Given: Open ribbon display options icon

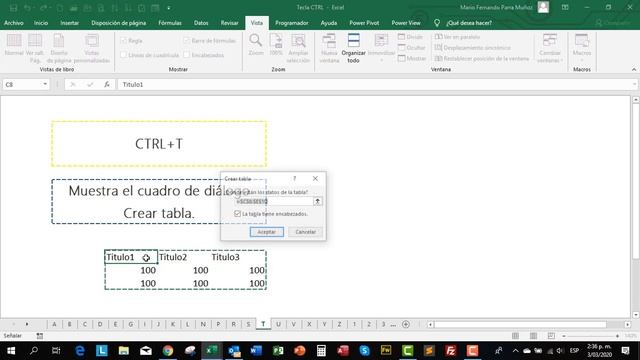Looking at the screenshot, I should point(565,7).
